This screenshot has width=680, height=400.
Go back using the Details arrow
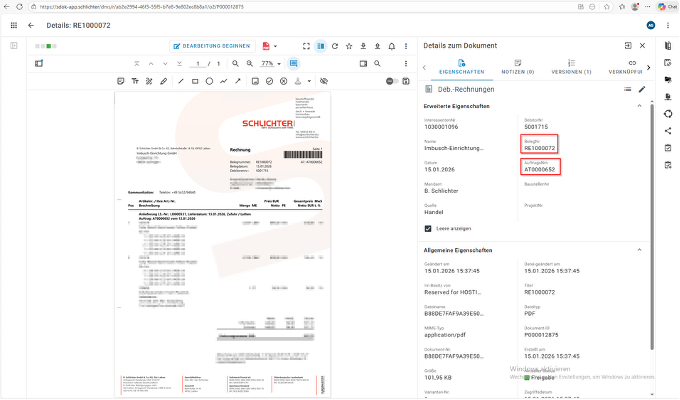(x=31, y=26)
